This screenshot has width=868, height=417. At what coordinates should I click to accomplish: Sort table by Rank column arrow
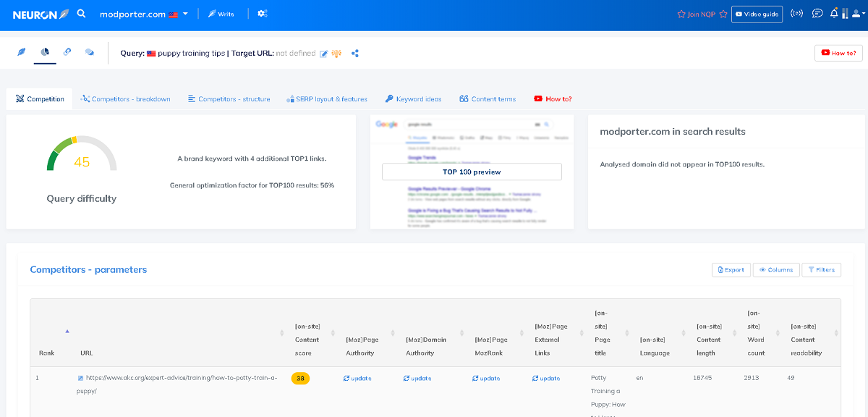(x=67, y=331)
